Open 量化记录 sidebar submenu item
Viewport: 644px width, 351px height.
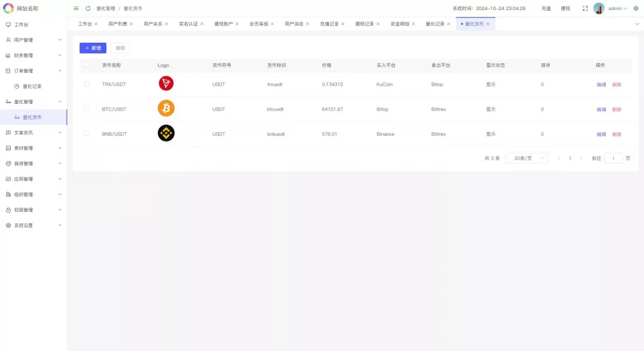[33, 86]
